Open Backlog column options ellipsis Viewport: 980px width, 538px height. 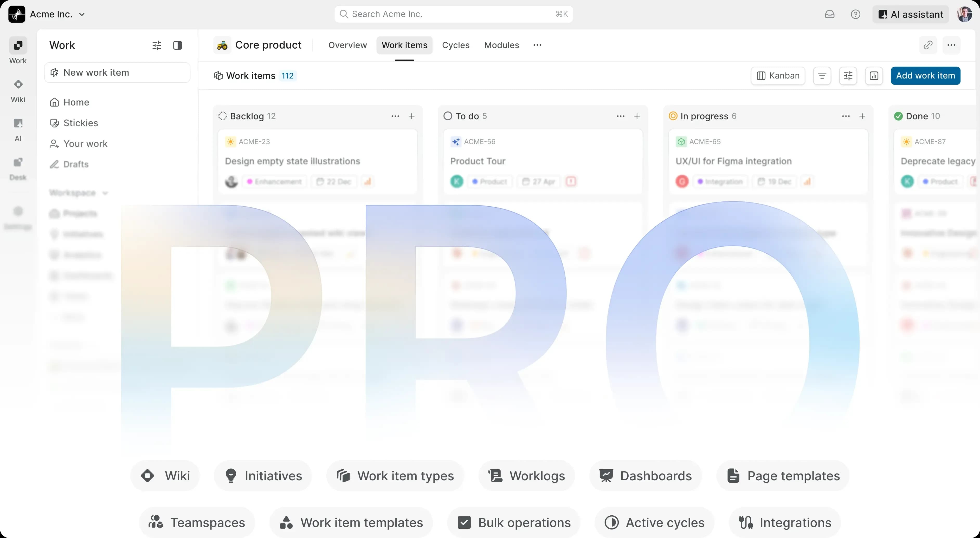tap(395, 116)
